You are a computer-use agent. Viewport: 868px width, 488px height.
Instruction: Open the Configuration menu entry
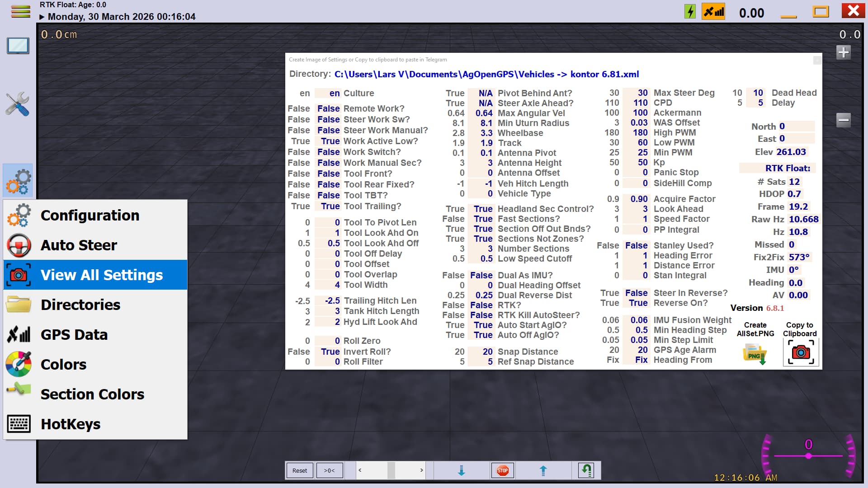click(90, 215)
